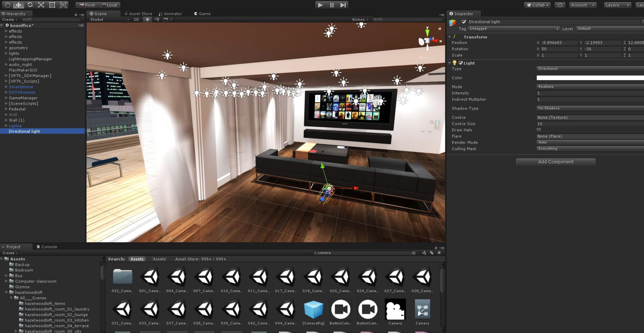
Task: Toggle the Draw Halo checkbox
Action: 539,130
